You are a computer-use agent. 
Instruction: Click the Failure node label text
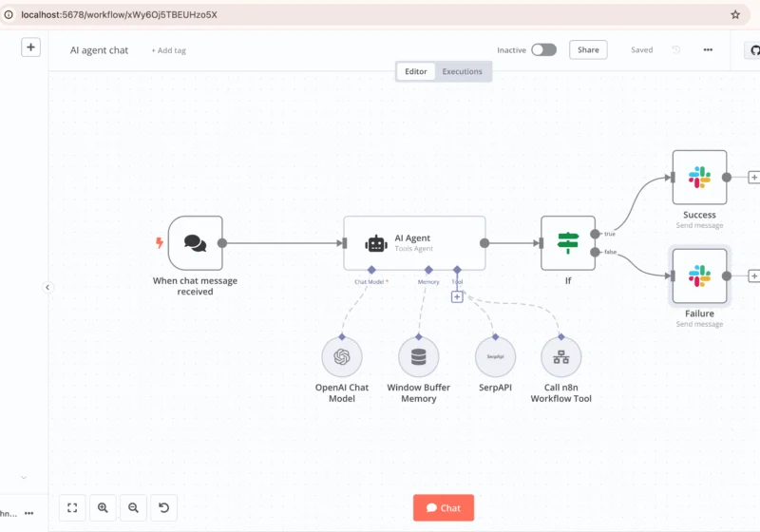(699, 313)
